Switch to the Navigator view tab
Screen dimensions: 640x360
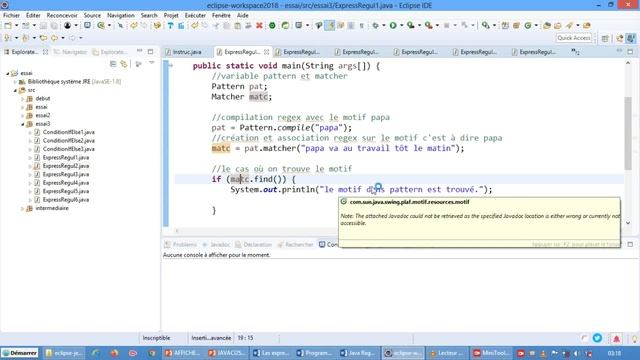70,52
